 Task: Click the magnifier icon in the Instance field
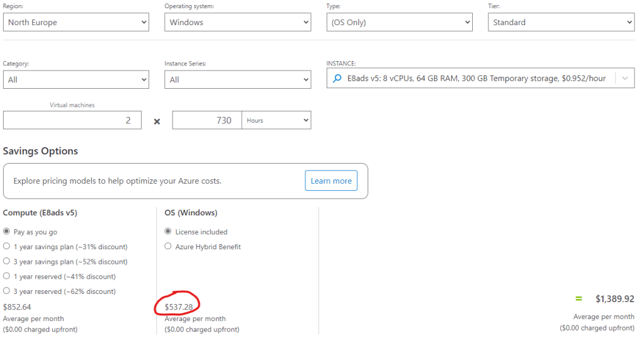point(337,79)
